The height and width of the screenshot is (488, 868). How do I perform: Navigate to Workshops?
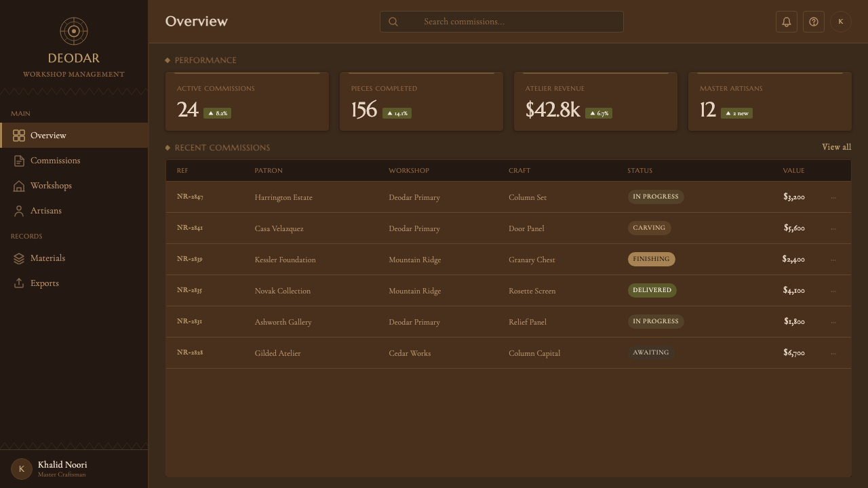(x=74, y=186)
